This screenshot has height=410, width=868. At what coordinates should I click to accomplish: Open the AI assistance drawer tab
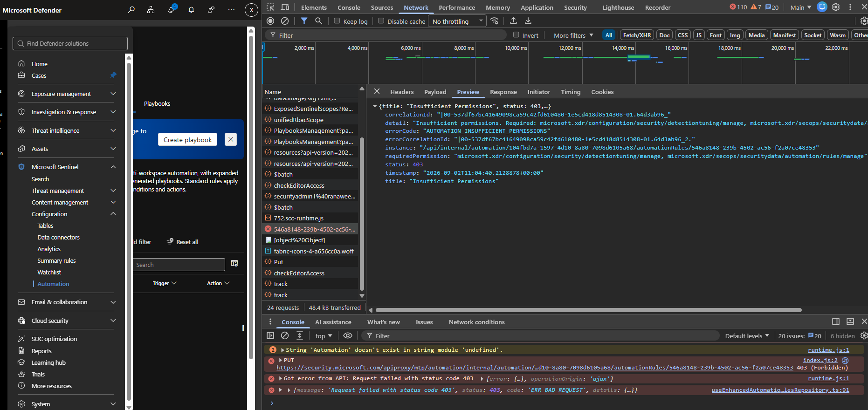tap(333, 322)
